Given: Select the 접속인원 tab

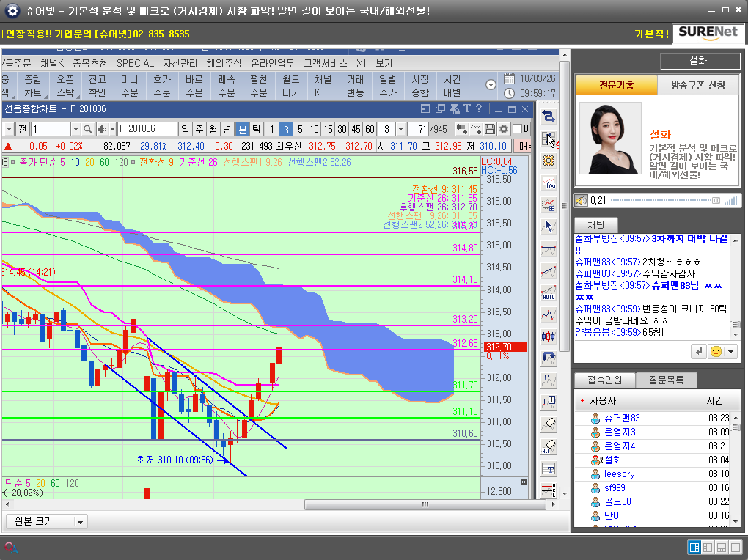Looking at the screenshot, I should (x=604, y=380).
